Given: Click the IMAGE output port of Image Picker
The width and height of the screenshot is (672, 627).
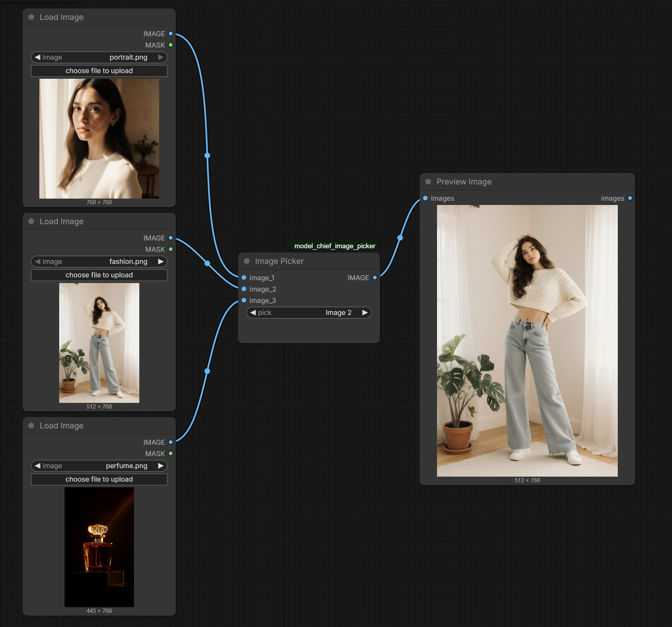Looking at the screenshot, I should tap(375, 278).
